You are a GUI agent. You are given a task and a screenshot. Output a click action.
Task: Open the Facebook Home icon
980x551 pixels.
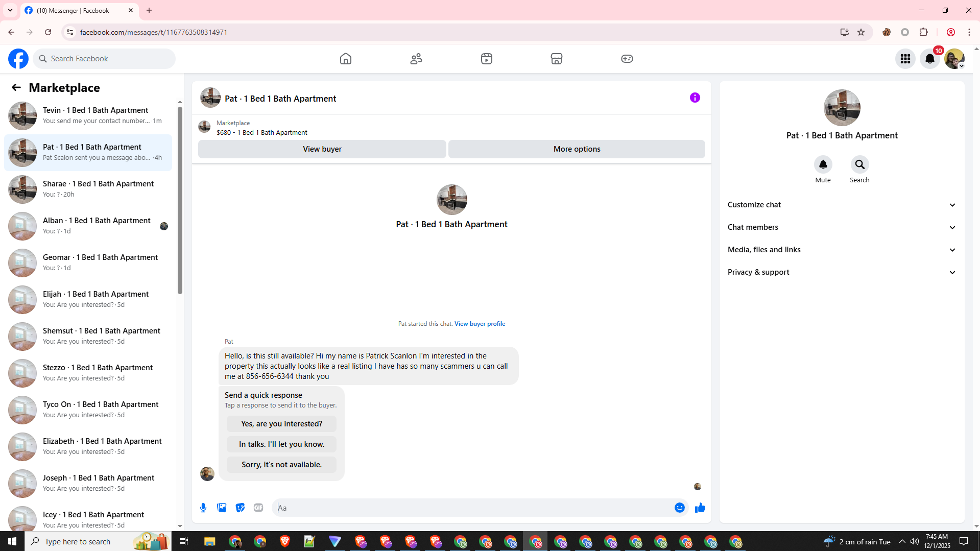(346, 59)
